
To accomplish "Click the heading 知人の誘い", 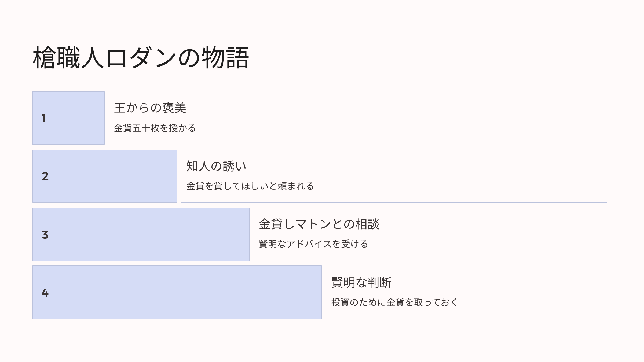I will click(x=216, y=166).
